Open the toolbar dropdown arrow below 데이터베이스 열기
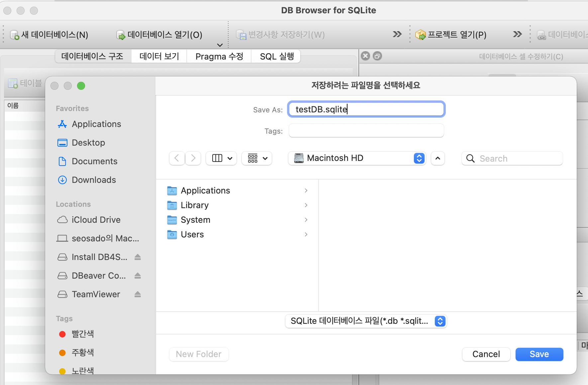 pyautogui.click(x=220, y=45)
